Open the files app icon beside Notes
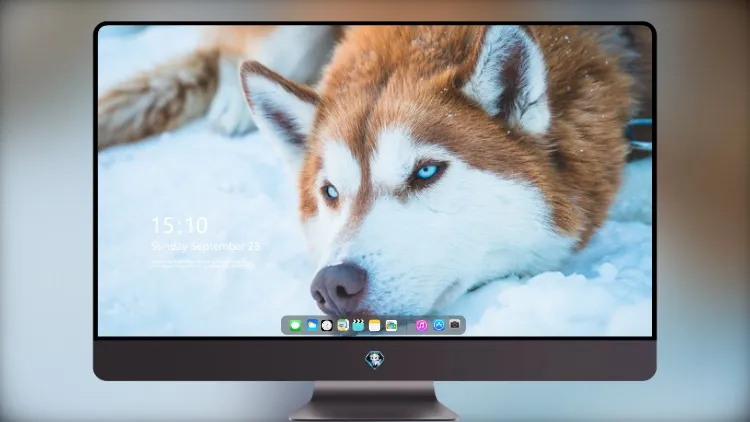 (x=391, y=326)
